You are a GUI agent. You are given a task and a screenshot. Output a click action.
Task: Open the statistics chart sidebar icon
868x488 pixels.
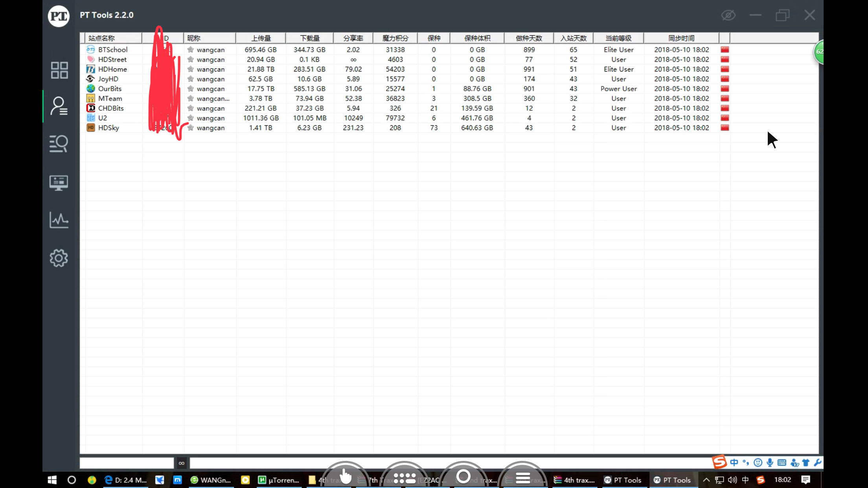coord(59,220)
